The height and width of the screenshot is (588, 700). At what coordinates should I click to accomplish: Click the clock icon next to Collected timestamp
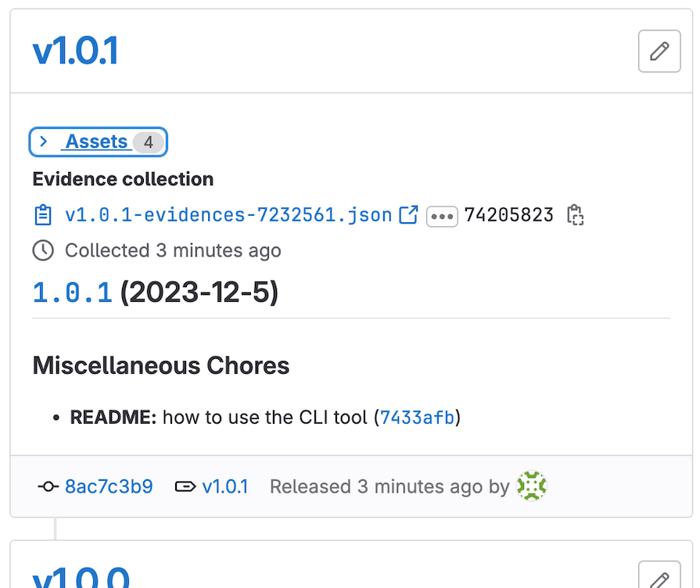click(x=43, y=250)
